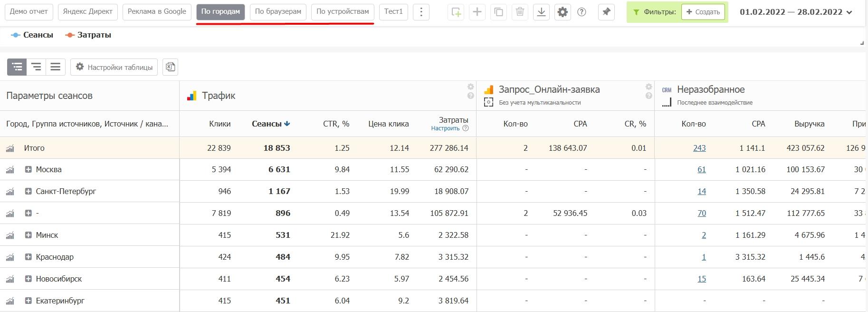This screenshot has width=868, height=312.
Task: Open the three-dots more reports menu
Action: [x=421, y=12]
